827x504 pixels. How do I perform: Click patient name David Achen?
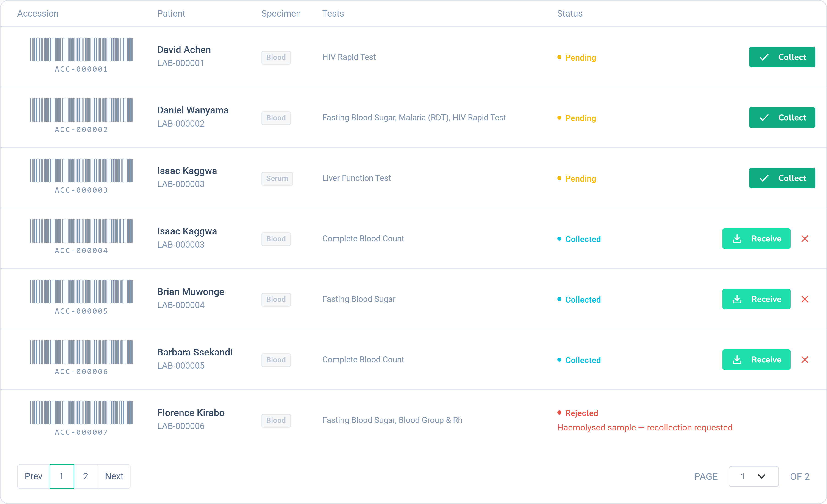click(184, 50)
